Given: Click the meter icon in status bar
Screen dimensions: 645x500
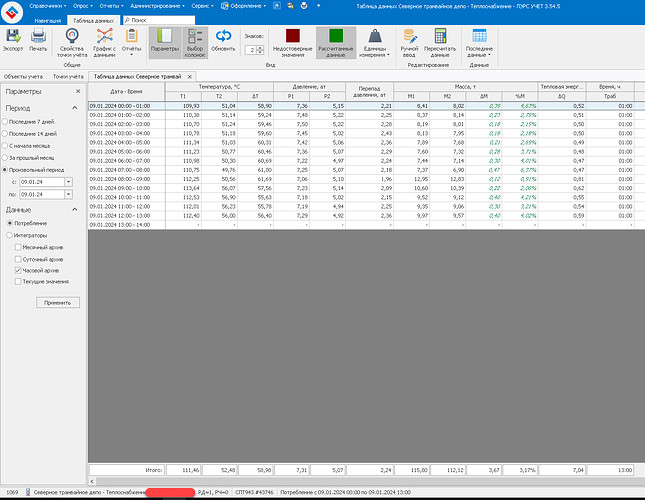Looking at the screenshot, I should [28, 492].
